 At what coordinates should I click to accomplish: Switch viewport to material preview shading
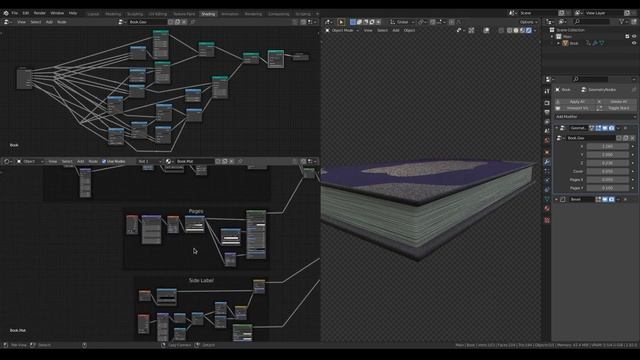[522, 30]
